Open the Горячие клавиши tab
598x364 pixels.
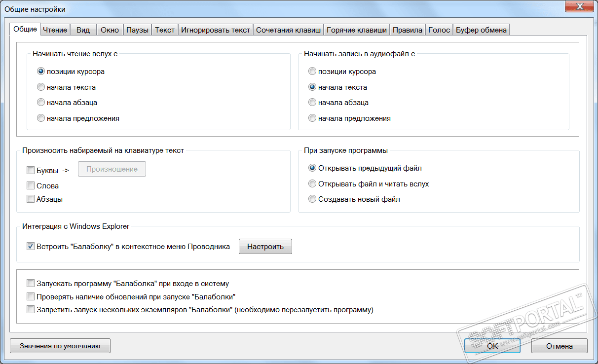pos(357,30)
